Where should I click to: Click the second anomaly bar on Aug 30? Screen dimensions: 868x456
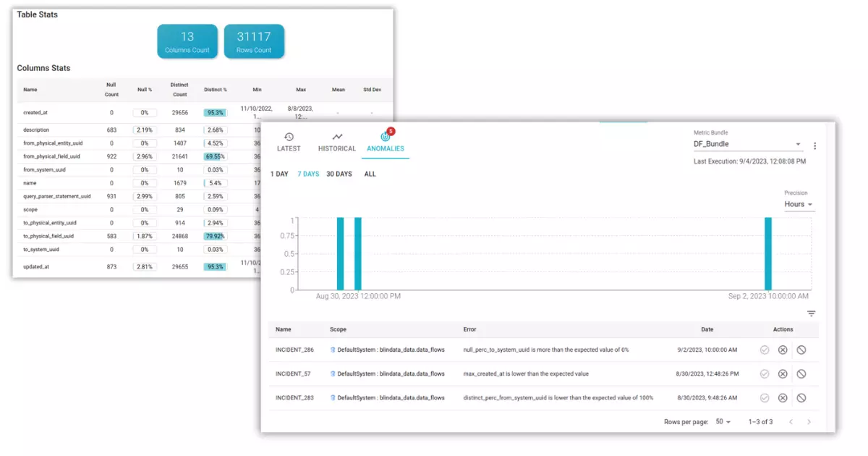[x=357, y=253]
